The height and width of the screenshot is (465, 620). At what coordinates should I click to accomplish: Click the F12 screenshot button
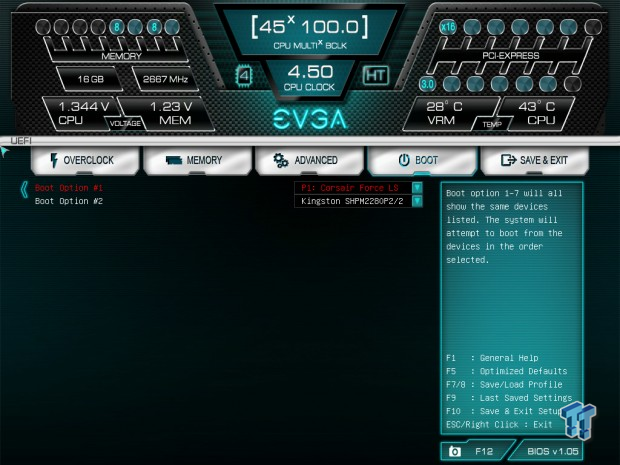tap(476, 451)
